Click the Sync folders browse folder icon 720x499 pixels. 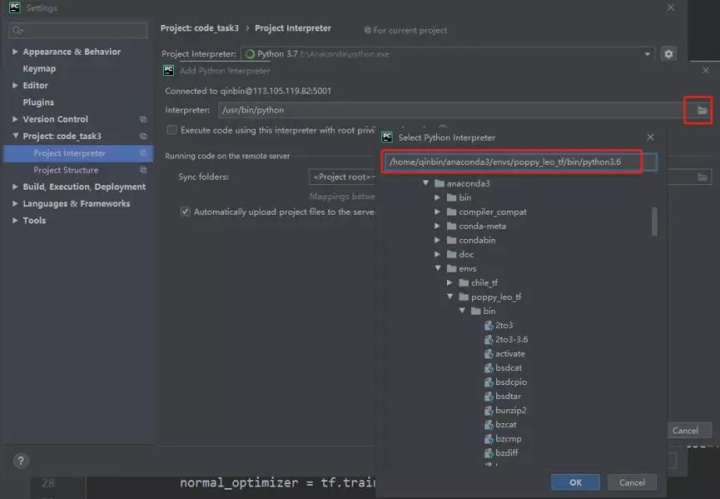click(x=702, y=177)
